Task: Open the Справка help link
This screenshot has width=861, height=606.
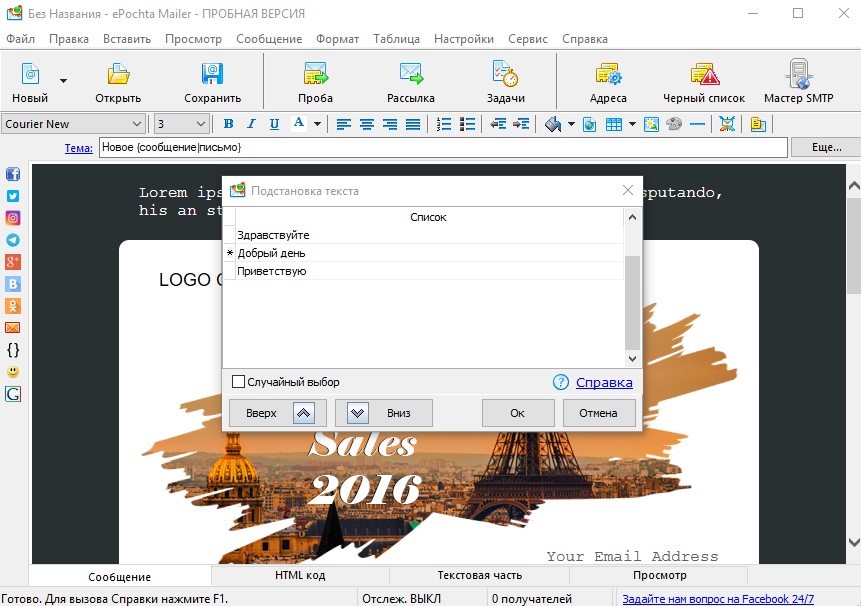Action: pyautogui.click(x=604, y=382)
